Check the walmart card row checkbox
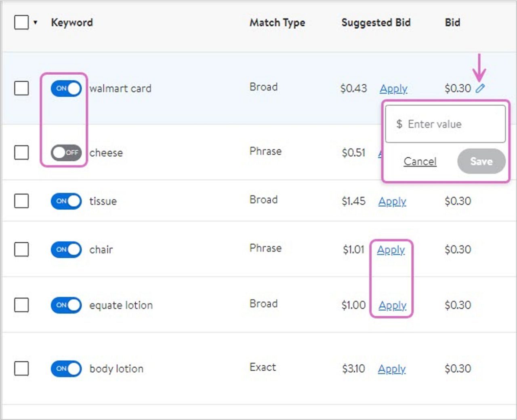 pyautogui.click(x=21, y=88)
